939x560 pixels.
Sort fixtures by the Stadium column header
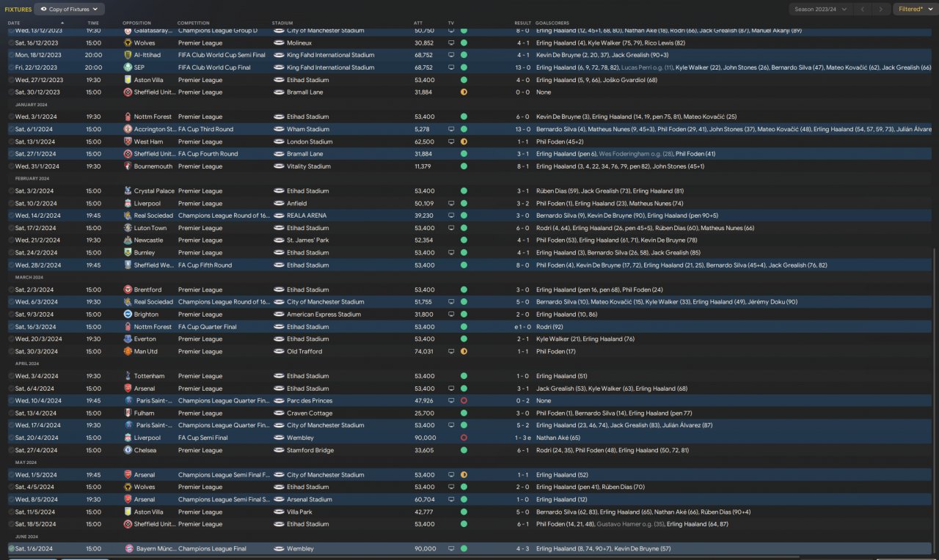tap(282, 23)
